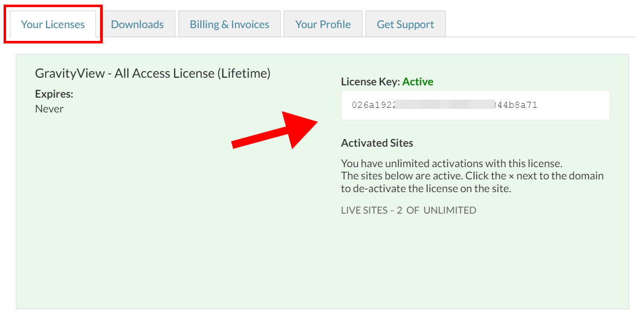The image size is (644, 322).
Task: Open the Your Licenses tab
Action: pos(53,24)
